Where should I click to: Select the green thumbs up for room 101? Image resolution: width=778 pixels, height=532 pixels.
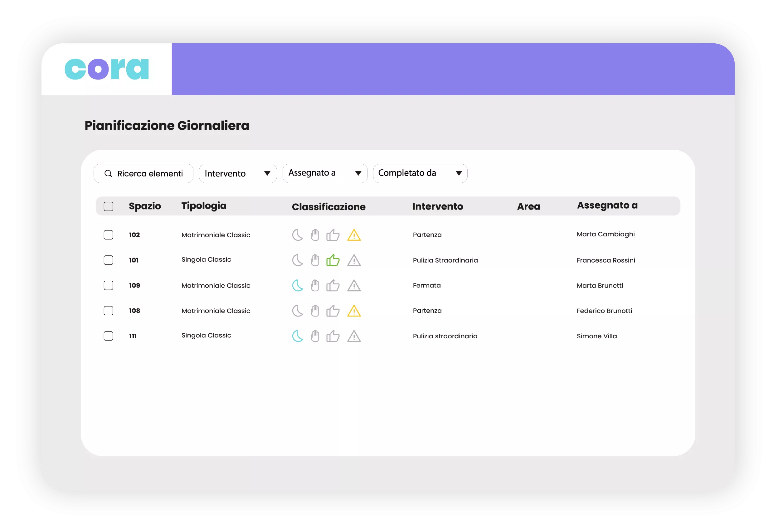tap(333, 260)
